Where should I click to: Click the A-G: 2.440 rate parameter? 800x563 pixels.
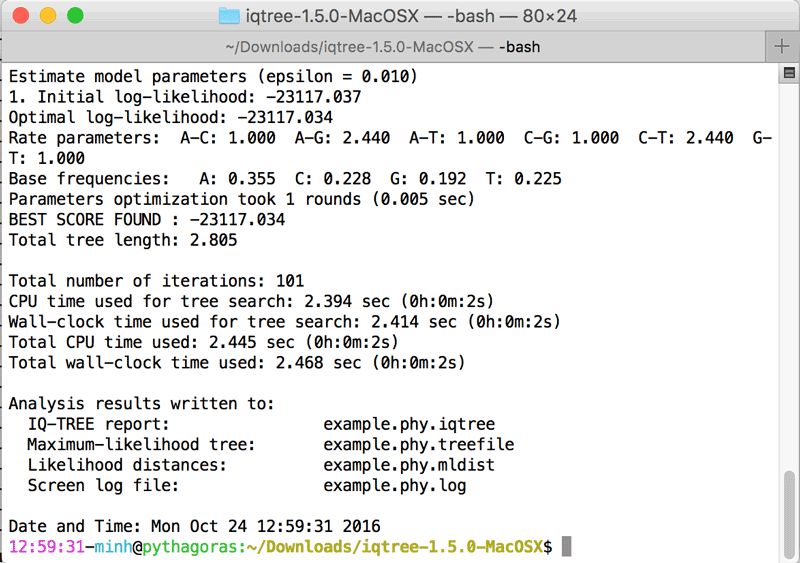pos(342,138)
